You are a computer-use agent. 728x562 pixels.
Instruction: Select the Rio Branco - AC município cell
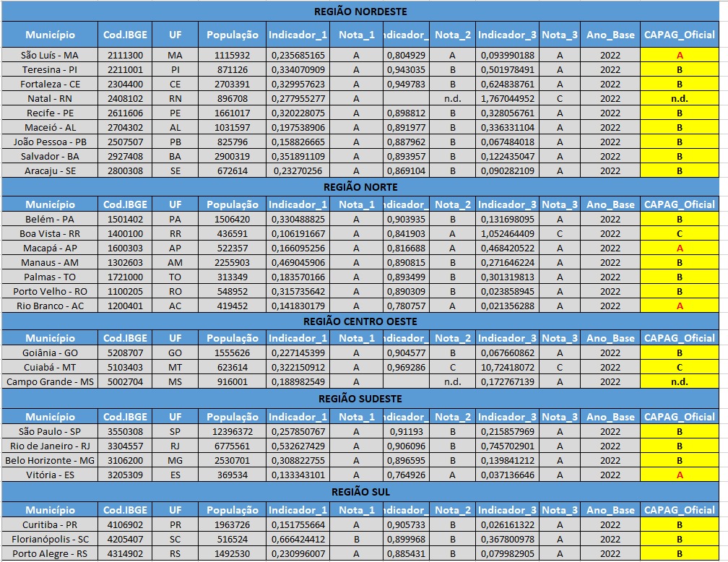click(x=50, y=306)
